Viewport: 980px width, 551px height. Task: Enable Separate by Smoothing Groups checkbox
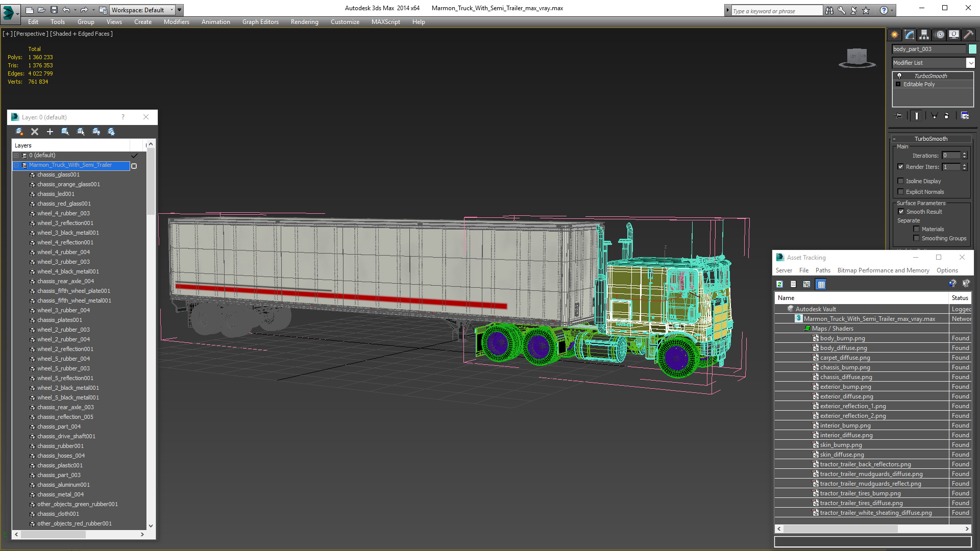(916, 238)
